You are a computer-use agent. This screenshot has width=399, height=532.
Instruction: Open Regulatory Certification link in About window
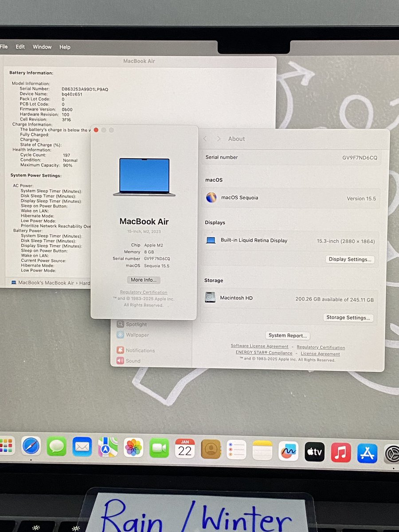144,292
